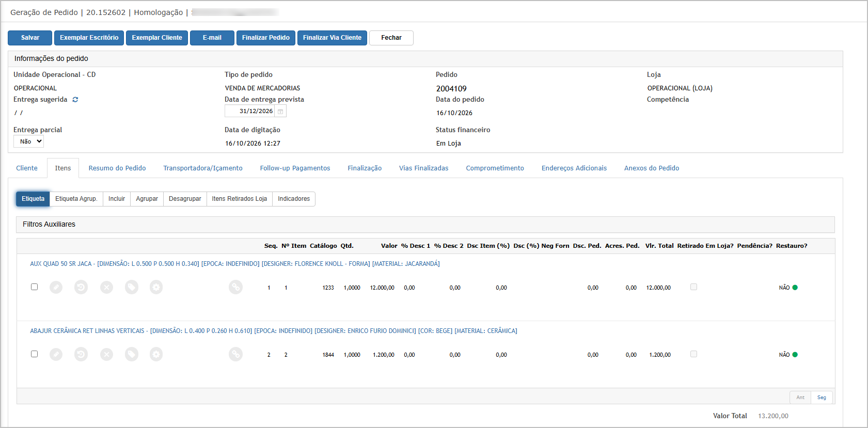Click the gear icon for AUX QUAD 50 SR JACA

point(156,287)
